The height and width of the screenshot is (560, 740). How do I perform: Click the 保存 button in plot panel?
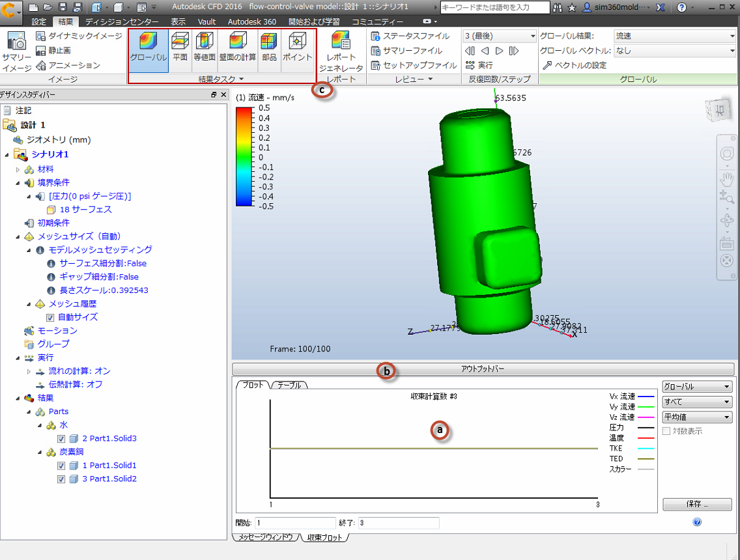pyautogui.click(x=697, y=504)
